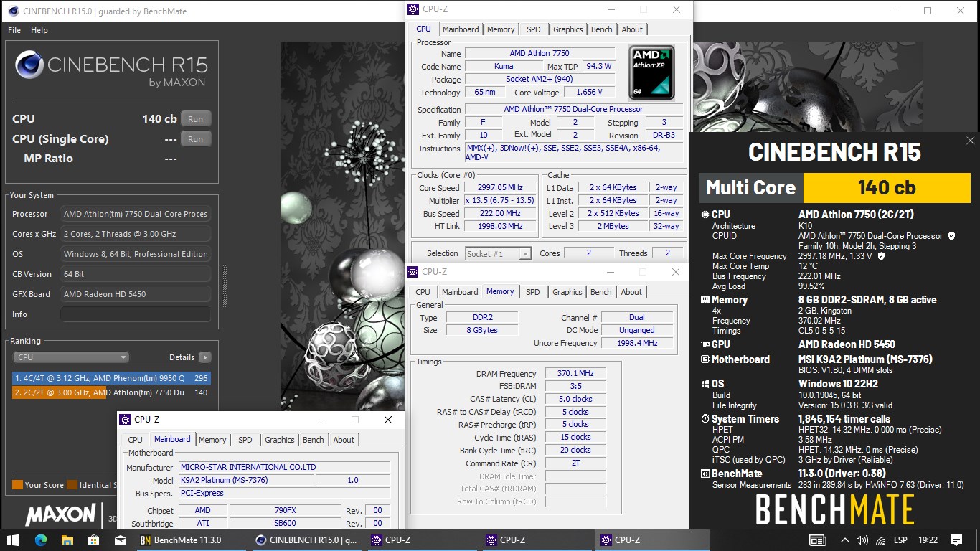Open the Mail app taskbar icon
This screenshot has height=551, width=980.
[120, 540]
